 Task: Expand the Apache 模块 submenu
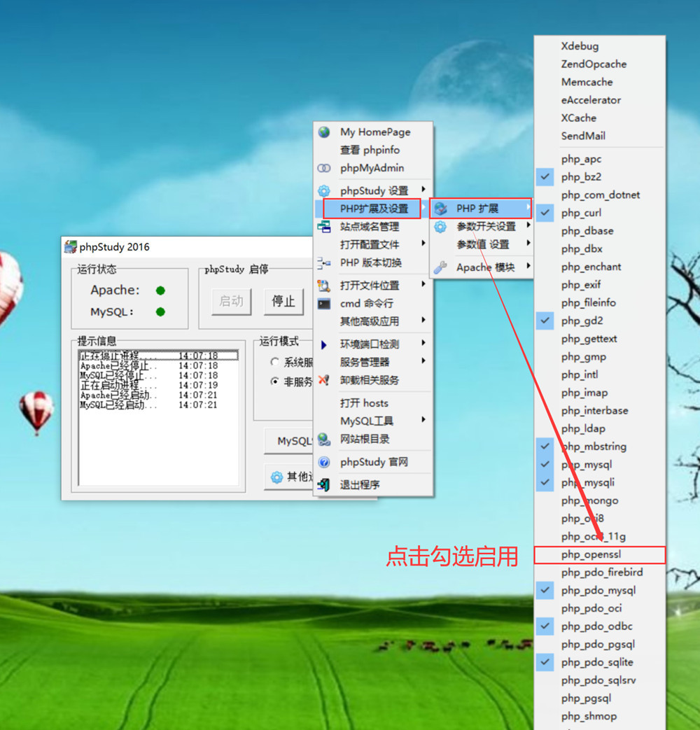(485, 267)
